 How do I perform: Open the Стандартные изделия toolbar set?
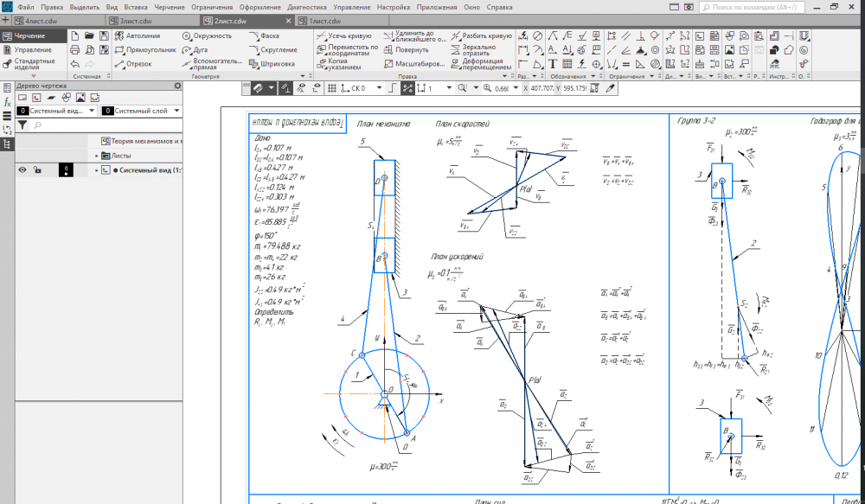[x=32, y=64]
